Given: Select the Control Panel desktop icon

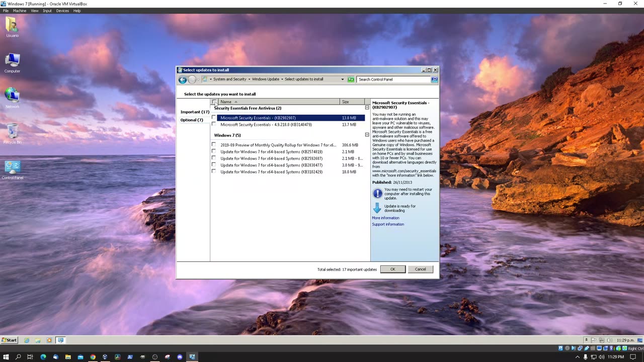Looking at the screenshot, I should click(12, 170).
